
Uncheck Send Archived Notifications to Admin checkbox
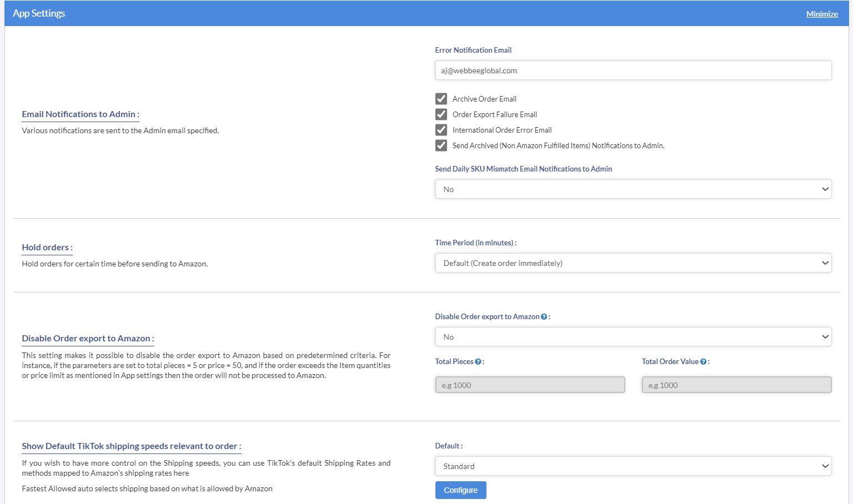441,145
